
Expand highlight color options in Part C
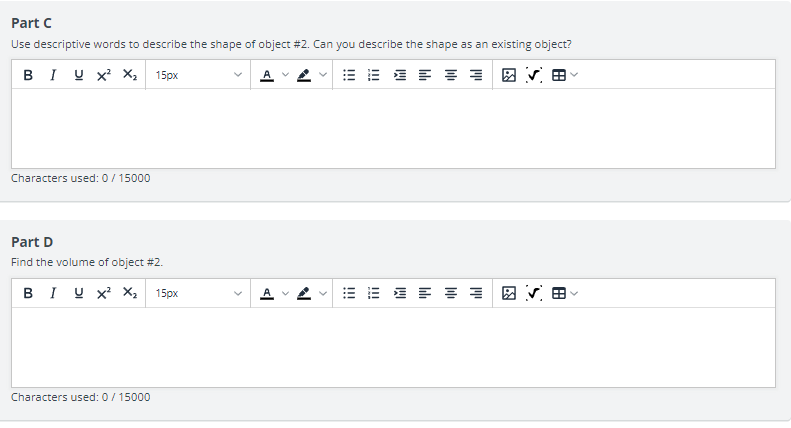click(323, 75)
